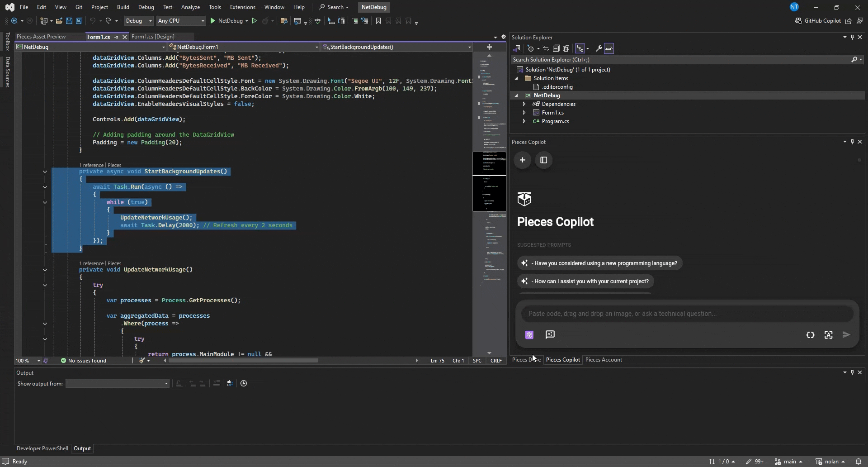Click the GitHub Copilot button
The height and width of the screenshot is (467, 868).
pos(818,21)
